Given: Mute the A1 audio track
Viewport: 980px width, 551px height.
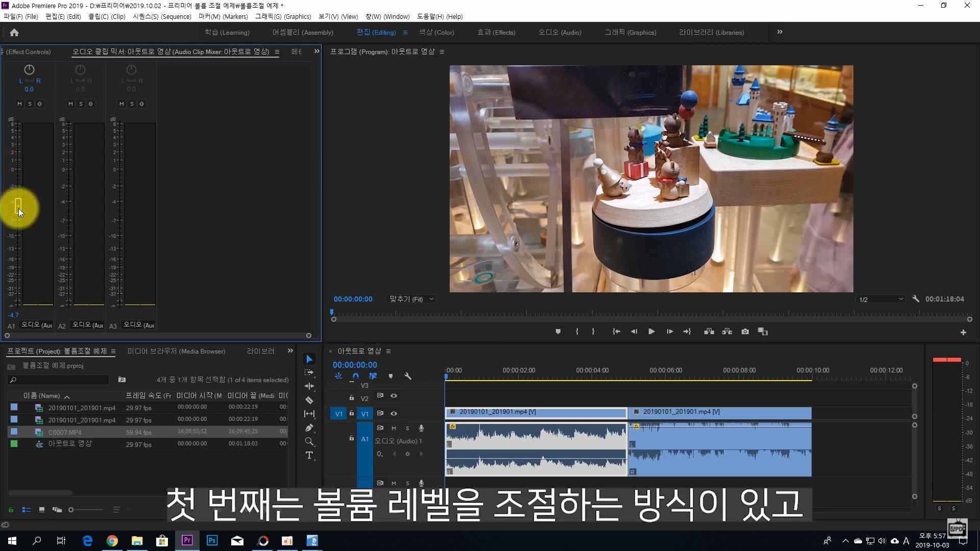Looking at the screenshot, I should 394,428.
